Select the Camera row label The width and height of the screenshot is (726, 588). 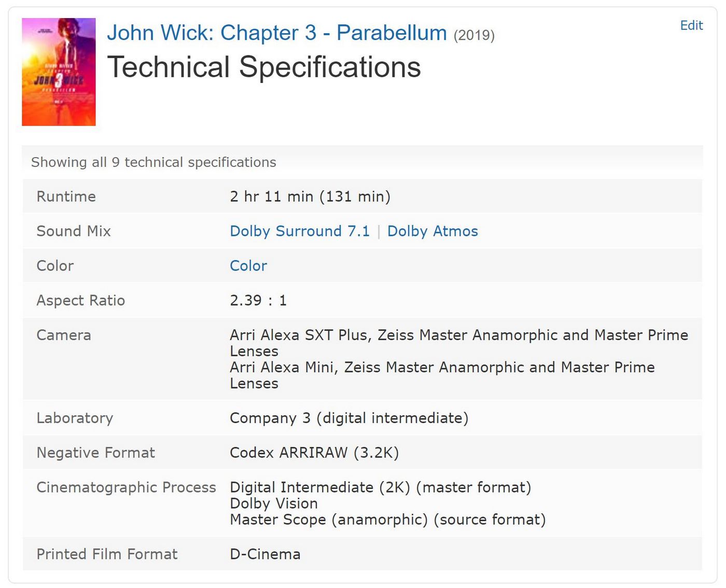pos(64,335)
